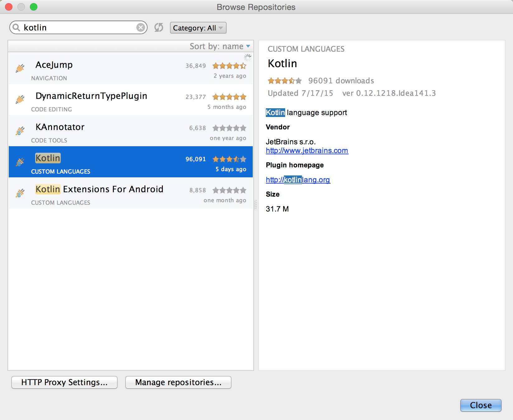Click the 23,377 download count
Image resolution: width=513 pixels, height=420 pixels.
click(x=196, y=97)
